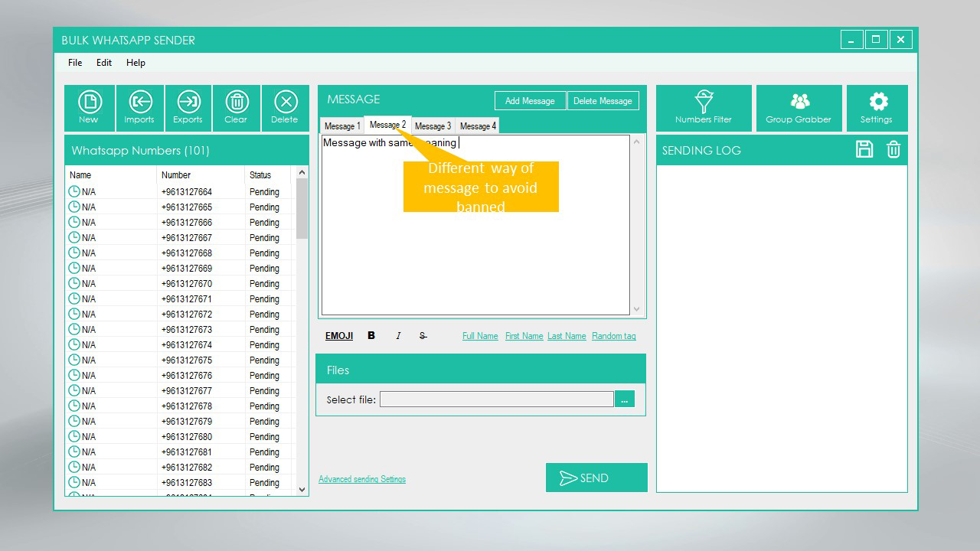The height and width of the screenshot is (551, 980).
Task: Switch to the Message 1 tab
Action: (342, 126)
